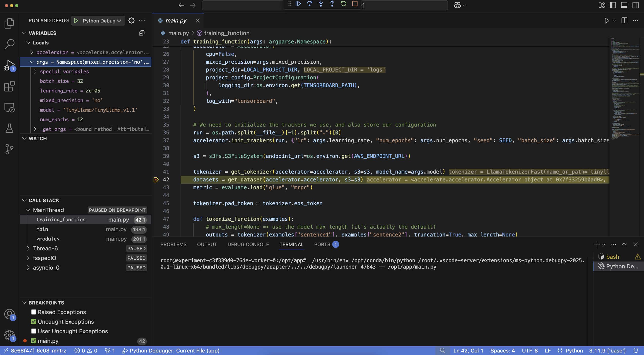Open Run and Debug activity bar icon
Screen dimensions: 644x355
tap(9, 65)
